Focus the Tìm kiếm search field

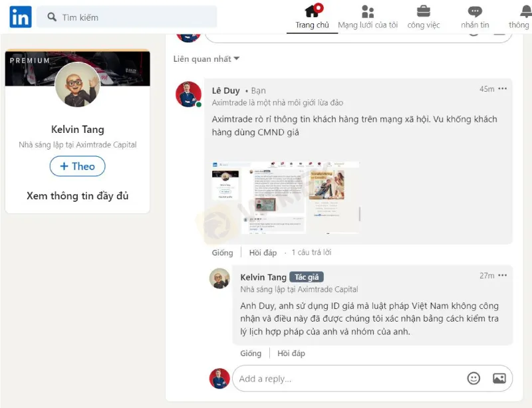(126, 17)
